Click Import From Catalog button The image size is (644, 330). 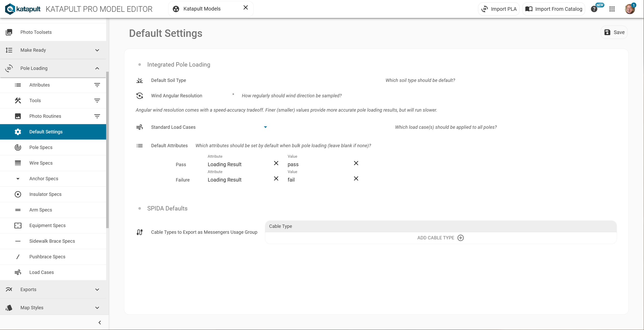tap(553, 9)
